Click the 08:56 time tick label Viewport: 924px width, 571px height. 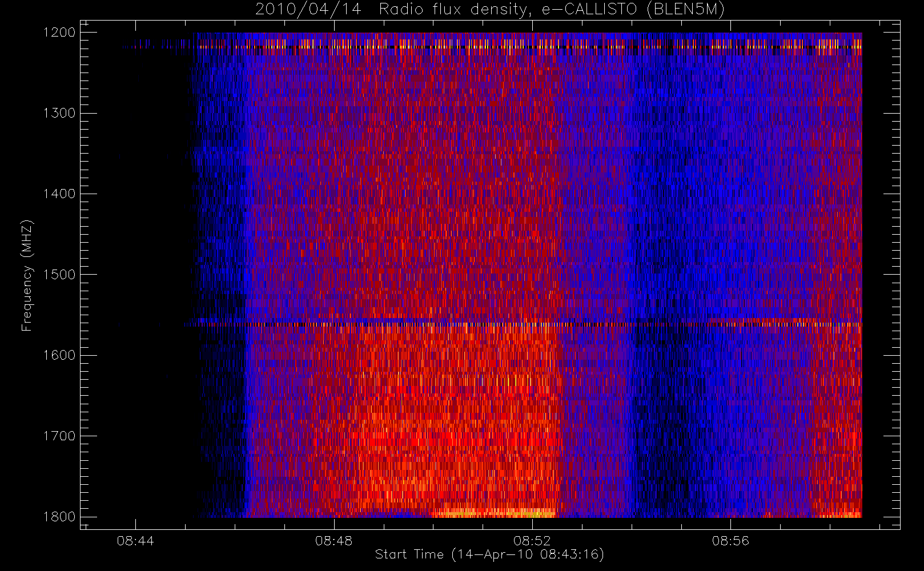tap(730, 541)
